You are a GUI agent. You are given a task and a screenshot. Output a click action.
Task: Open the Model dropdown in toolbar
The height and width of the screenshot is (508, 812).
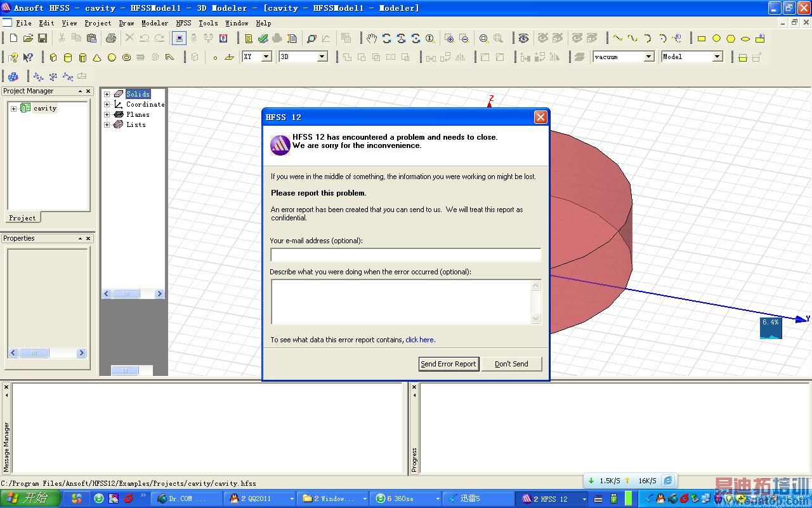coord(717,57)
